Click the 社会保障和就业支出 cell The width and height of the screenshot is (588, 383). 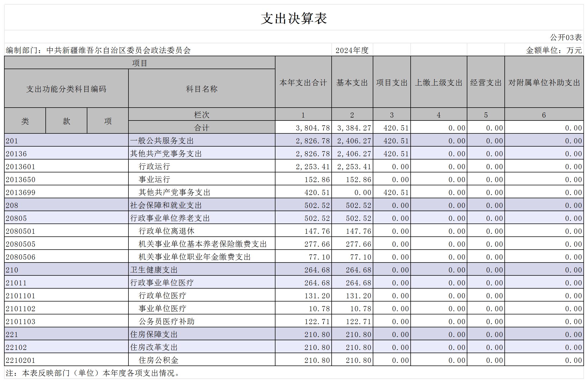pyautogui.click(x=166, y=205)
